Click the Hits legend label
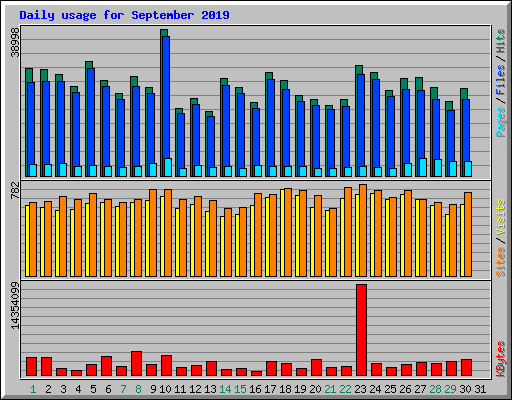The width and height of the screenshot is (512, 400). coord(500,41)
